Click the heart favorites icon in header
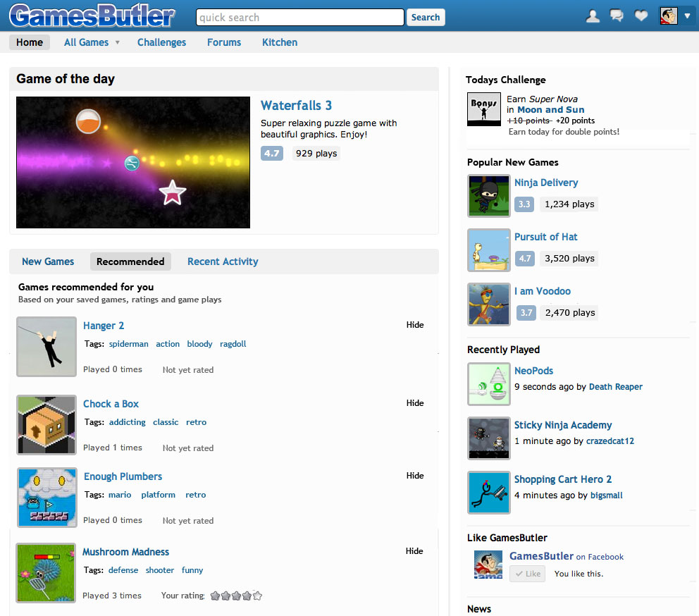The width and height of the screenshot is (699, 616). [641, 16]
